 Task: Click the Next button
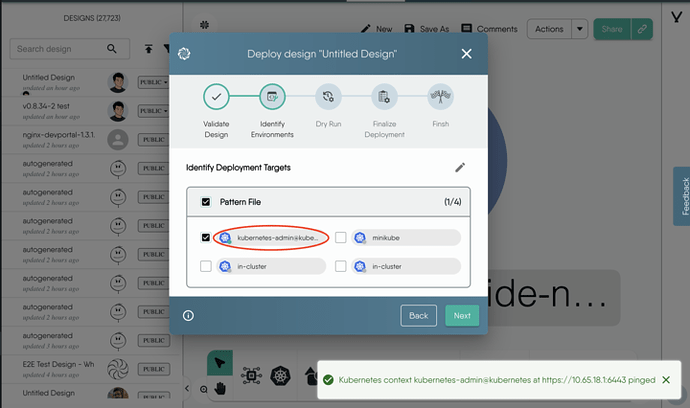point(462,316)
